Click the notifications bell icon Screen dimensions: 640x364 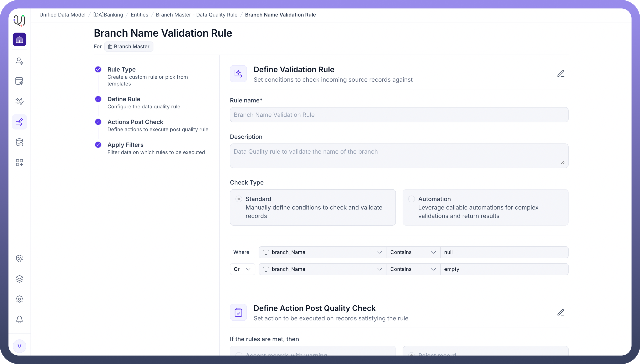(19, 320)
